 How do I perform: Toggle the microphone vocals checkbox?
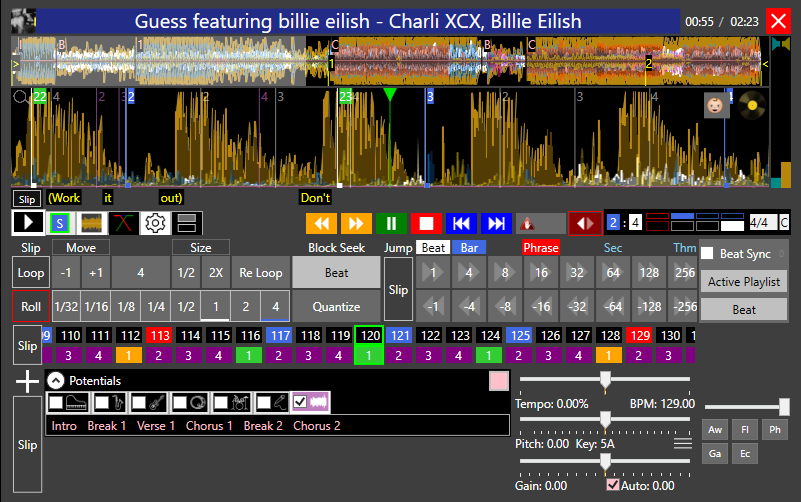point(263,402)
